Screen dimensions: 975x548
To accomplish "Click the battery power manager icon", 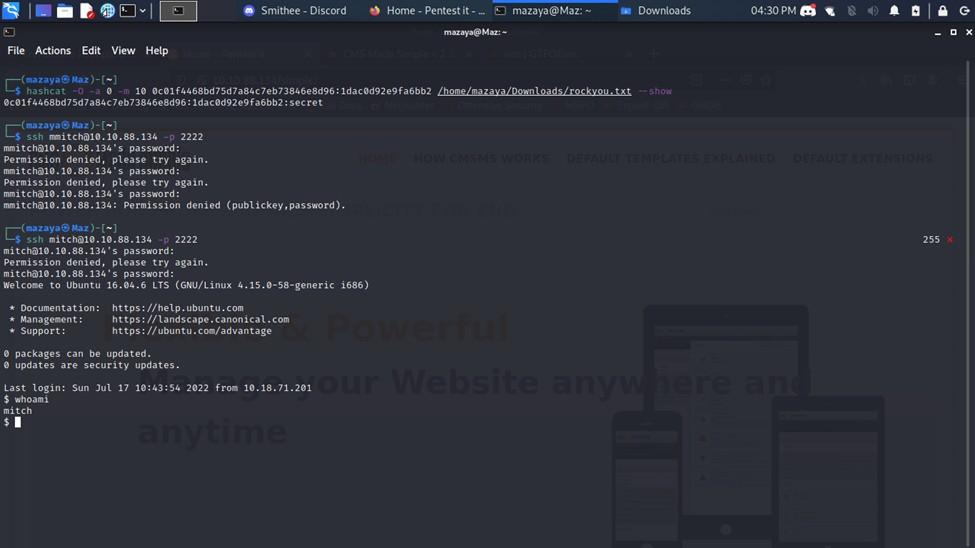I will (x=915, y=11).
